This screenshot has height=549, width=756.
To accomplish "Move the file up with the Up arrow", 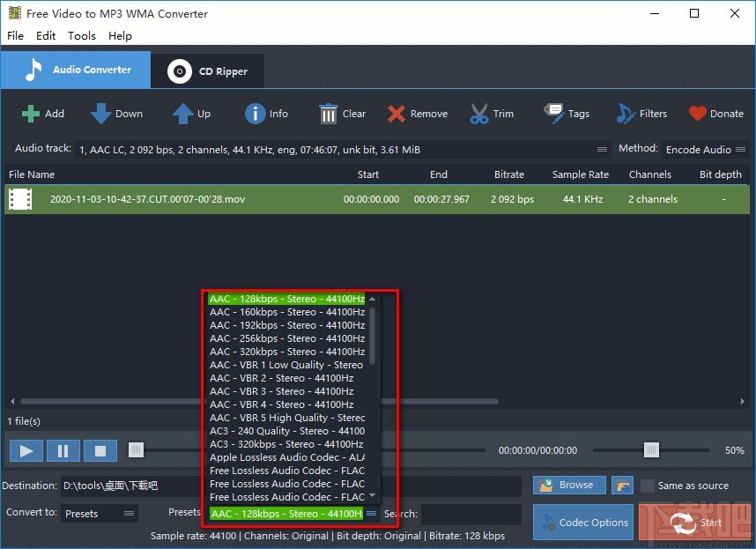I will pyautogui.click(x=182, y=114).
